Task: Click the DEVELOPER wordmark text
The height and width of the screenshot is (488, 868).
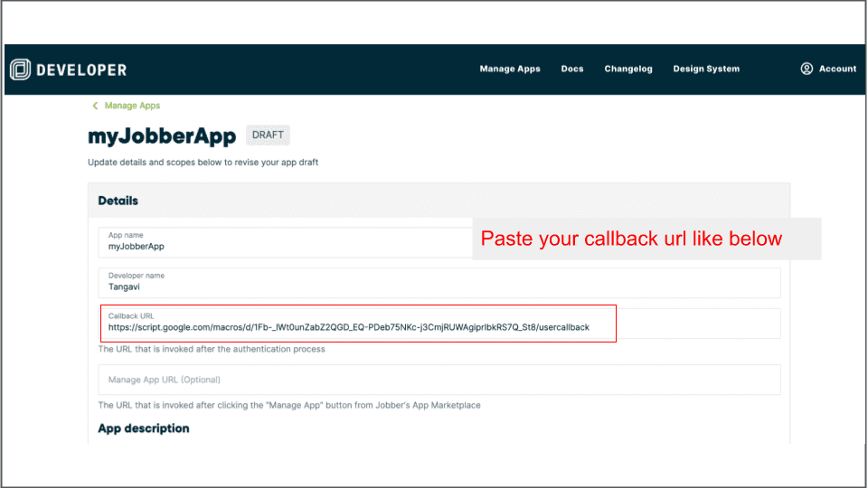Action: tap(81, 70)
